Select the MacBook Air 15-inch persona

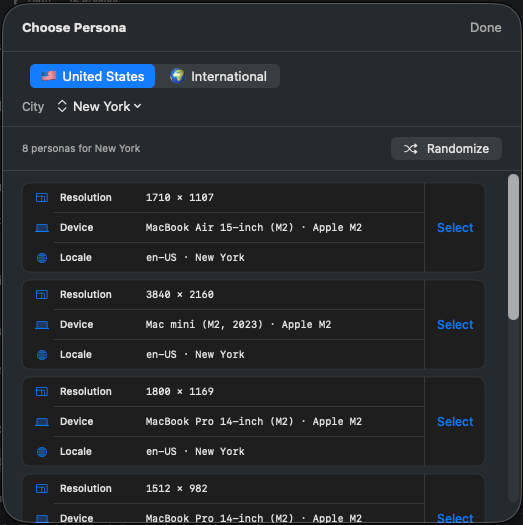click(x=455, y=228)
